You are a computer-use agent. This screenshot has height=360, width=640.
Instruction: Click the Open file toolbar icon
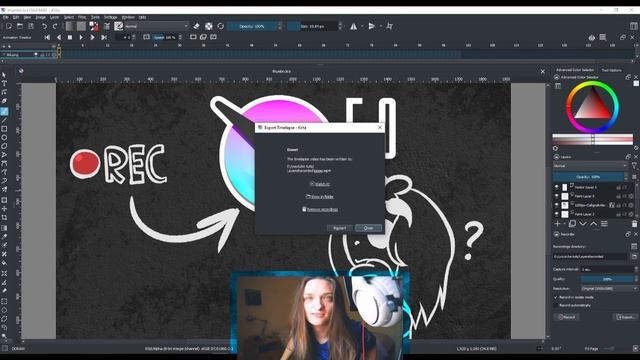[20, 26]
